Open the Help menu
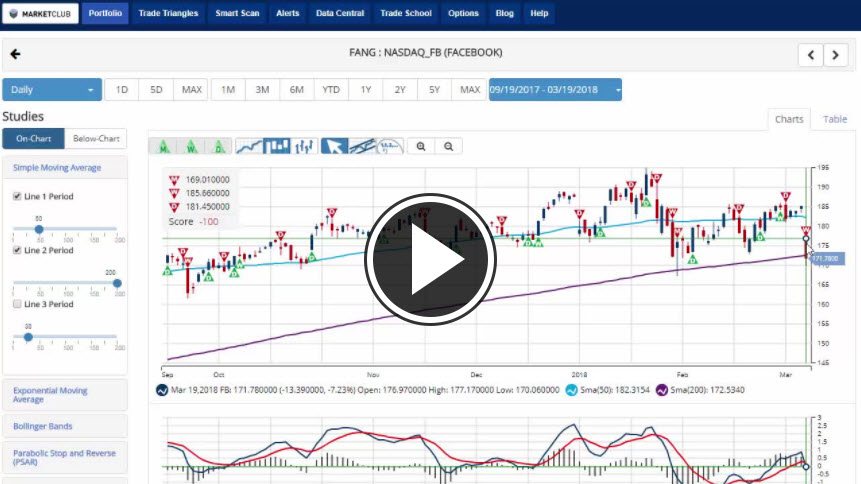861x484 pixels. click(x=539, y=13)
